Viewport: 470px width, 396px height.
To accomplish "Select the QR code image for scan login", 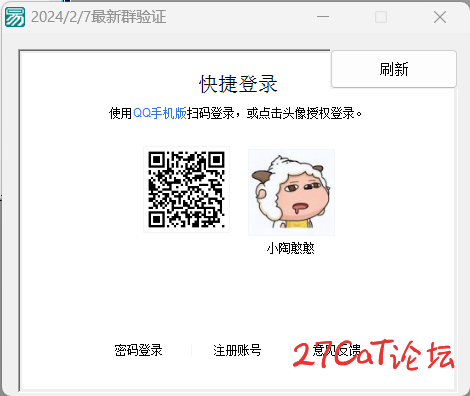I will coord(186,189).
